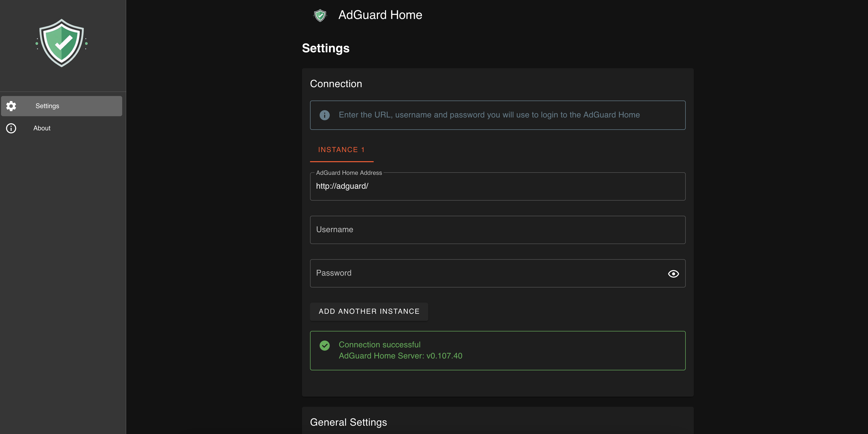Click the Settings gear icon in sidebar
This screenshot has height=434, width=868.
(x=11, y=106)
